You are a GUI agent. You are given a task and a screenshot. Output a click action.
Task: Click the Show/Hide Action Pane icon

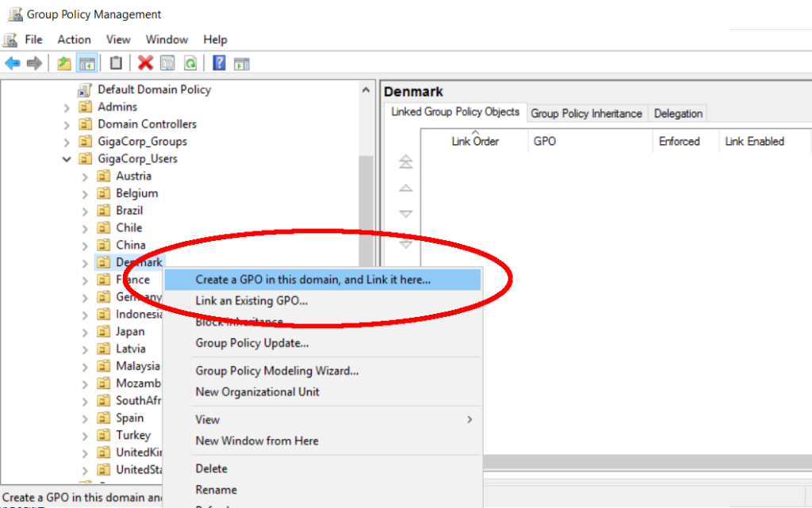tap(242, 63)
